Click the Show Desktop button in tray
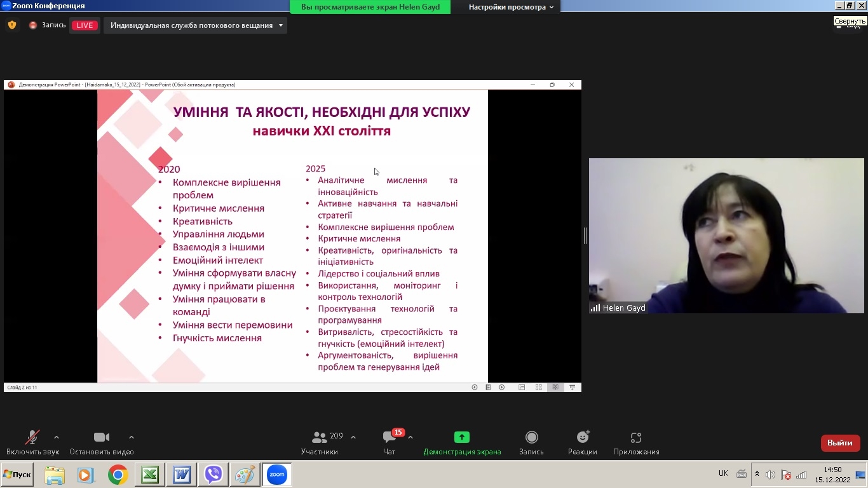Viewport: 868px width, 488px height. coord(860,475)
